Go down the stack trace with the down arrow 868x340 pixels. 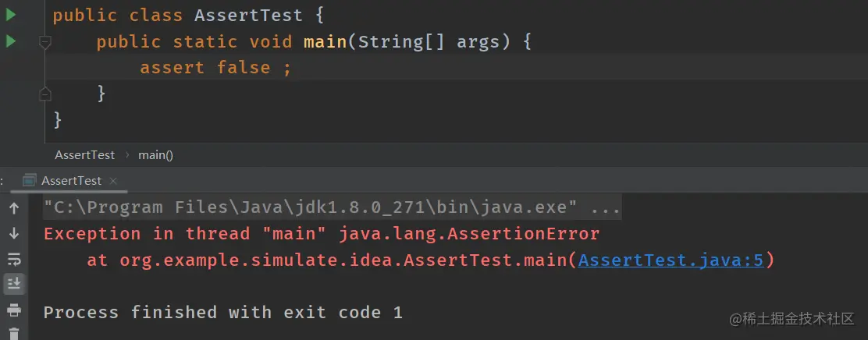click(14, 233)
